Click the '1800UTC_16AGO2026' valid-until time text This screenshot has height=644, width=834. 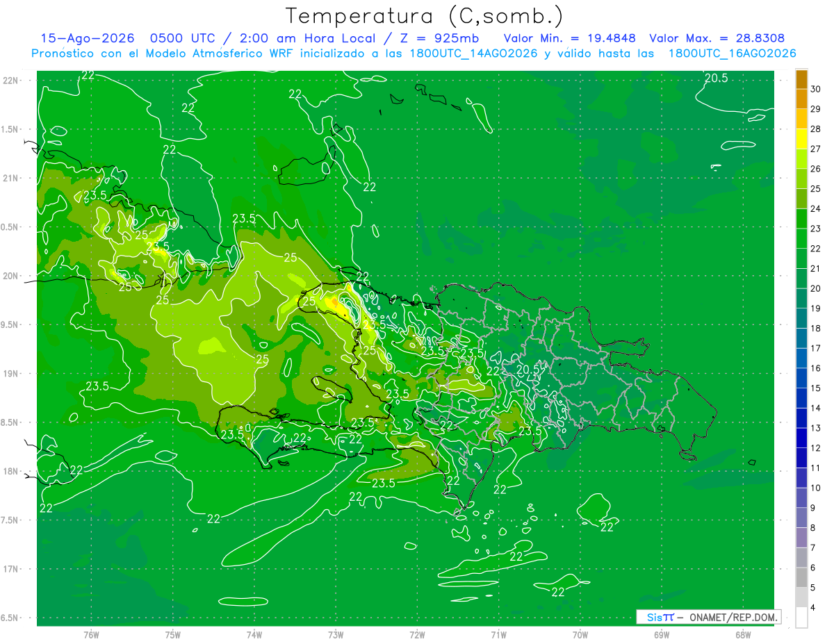pyautogui.click(x=733, y=53)
